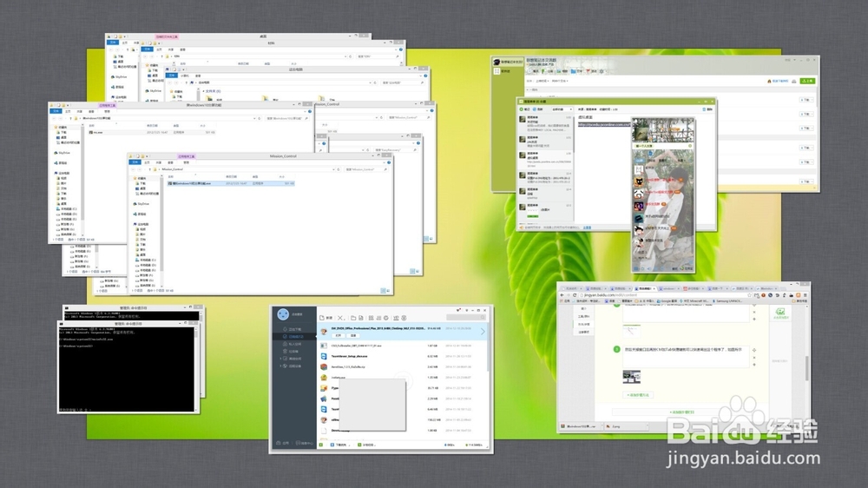
Task: Open the folder icon in download manager toolbar
Action: click(x=353, y=318)
